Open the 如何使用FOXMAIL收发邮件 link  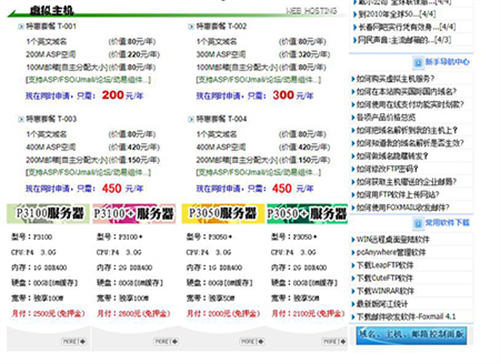coord(403,208)
